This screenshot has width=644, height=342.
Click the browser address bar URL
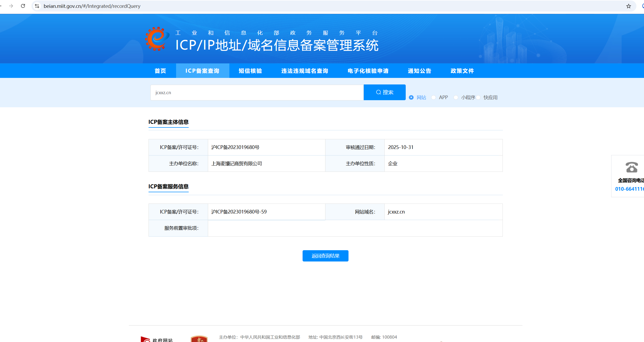92,6
